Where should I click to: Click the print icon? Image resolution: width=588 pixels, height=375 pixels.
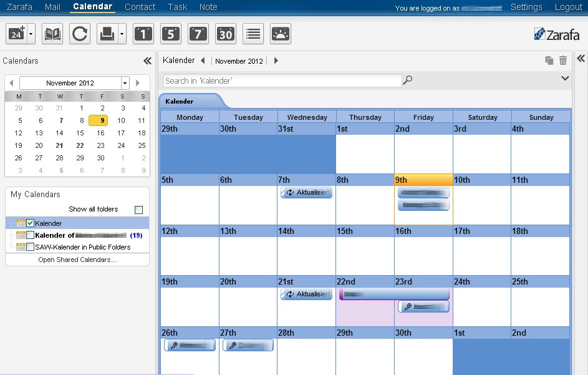107,34
